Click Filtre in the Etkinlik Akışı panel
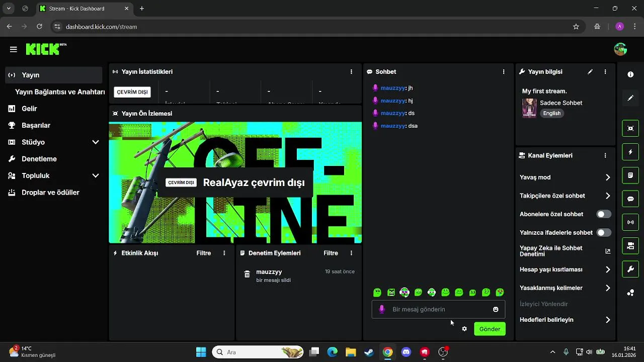Screen dimensions: 644x362 [204, 253]
